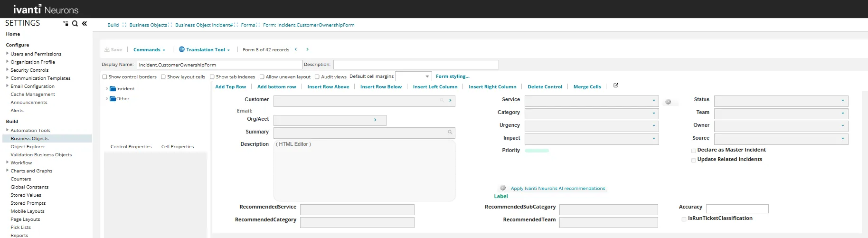The height and width of the screenshot is (238, 868).
Task: Open Object Explorer in sidebar
Action: pos(28,147)
